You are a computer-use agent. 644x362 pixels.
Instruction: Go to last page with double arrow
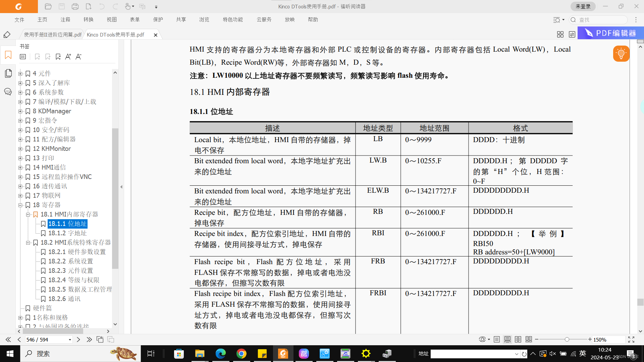[x=89, y=340]
